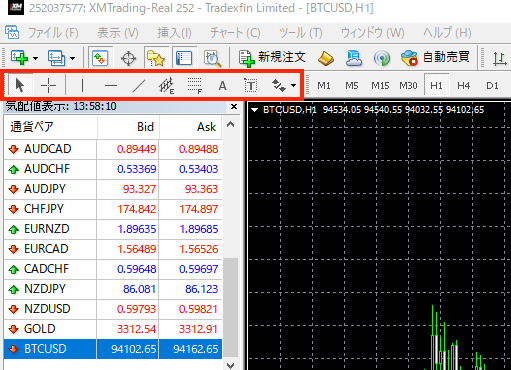Viewport: 511px width, 370px height.
Task: Open the 表示 (V) menu
Action: pyautogui.click(x=118, y=33)
